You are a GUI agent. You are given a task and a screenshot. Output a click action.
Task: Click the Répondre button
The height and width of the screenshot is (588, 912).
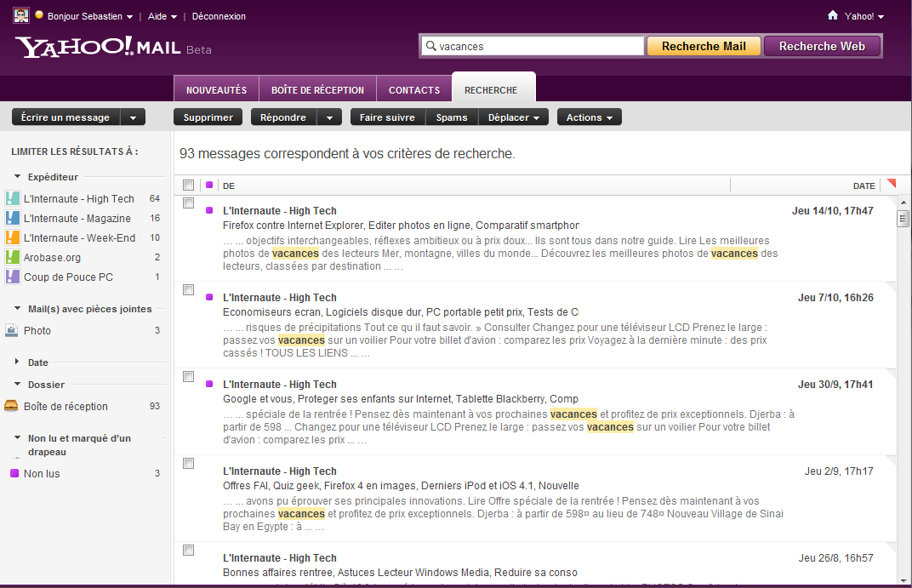(283, 117)
